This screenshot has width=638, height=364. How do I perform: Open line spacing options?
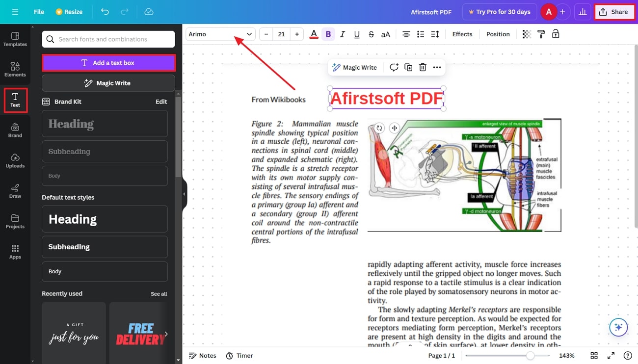point(435,34)
